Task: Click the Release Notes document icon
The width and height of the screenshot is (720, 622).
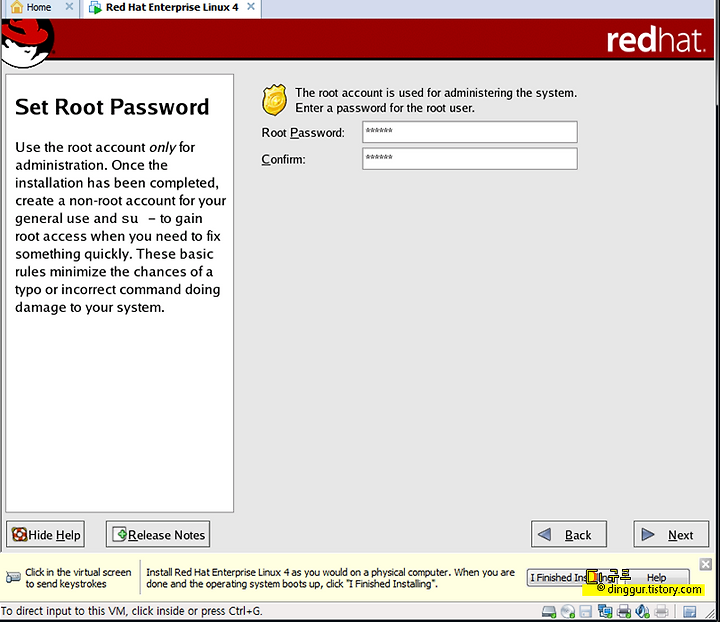Action: click(120, 535)
